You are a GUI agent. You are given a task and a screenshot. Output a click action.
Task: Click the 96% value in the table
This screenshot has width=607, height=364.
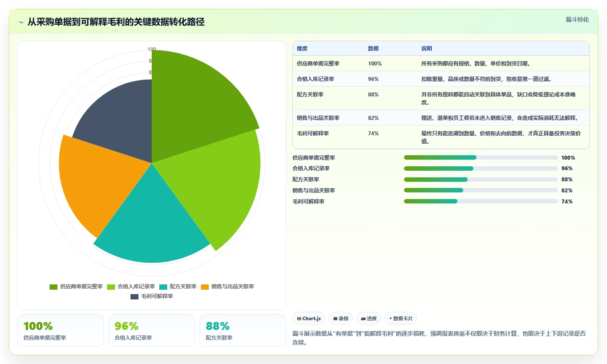coord(373,79)
